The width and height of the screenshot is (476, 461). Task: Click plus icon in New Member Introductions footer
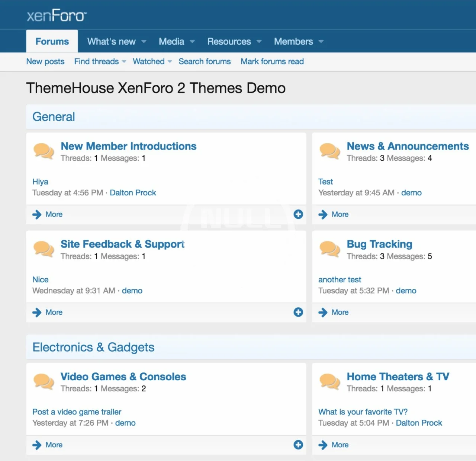(x=298, y=214)
